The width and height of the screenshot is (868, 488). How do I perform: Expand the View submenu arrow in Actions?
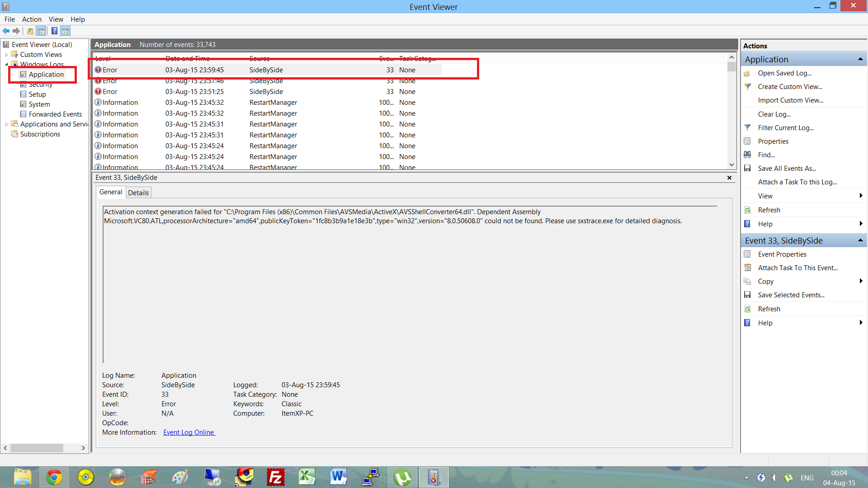point(861,196)
